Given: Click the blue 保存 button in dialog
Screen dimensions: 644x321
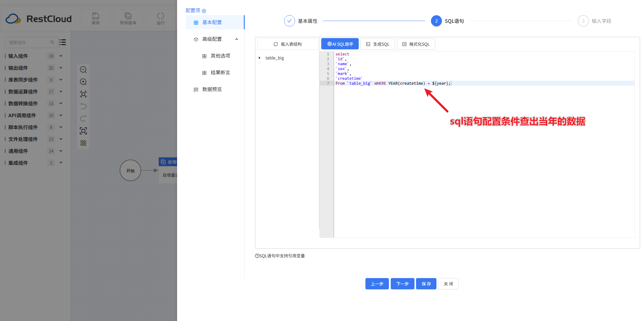Looking at the screenshot, I should coord(426,284).
